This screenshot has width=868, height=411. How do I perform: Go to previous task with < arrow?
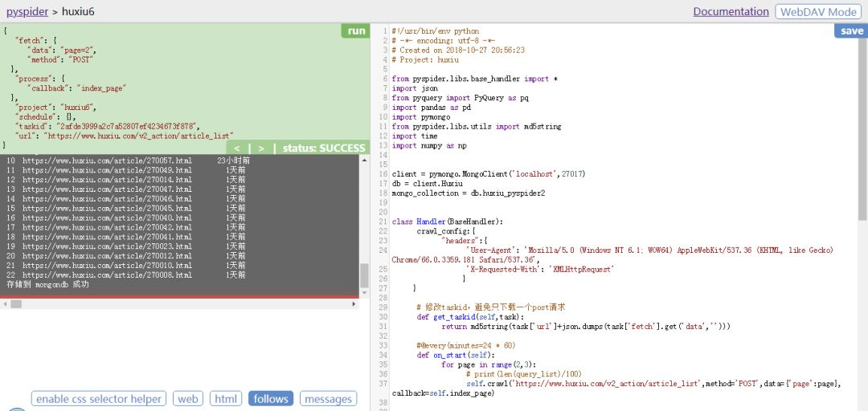(237, 148)
